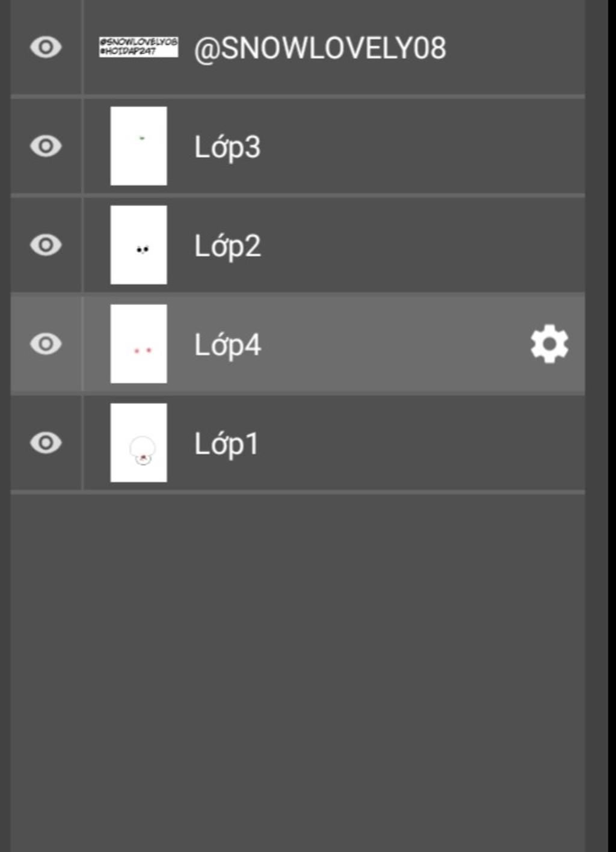Hide the Lớp2 layer using eye icon
Viewport: 616px width, 852px height.
pos(46,245)
